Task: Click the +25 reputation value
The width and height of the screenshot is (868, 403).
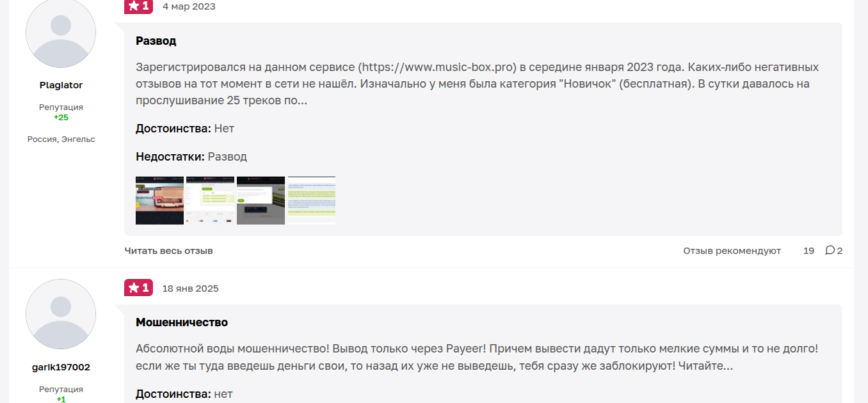Action: tap(61, 118)
